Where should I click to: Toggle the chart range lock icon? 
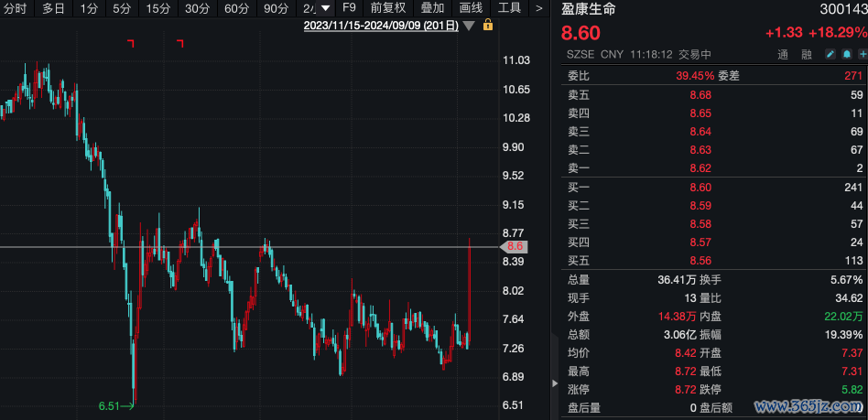click(488, 25)
